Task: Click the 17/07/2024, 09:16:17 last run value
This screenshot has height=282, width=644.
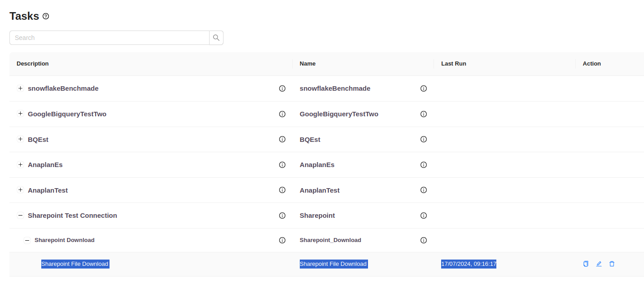Action: (x=469, y=264)
